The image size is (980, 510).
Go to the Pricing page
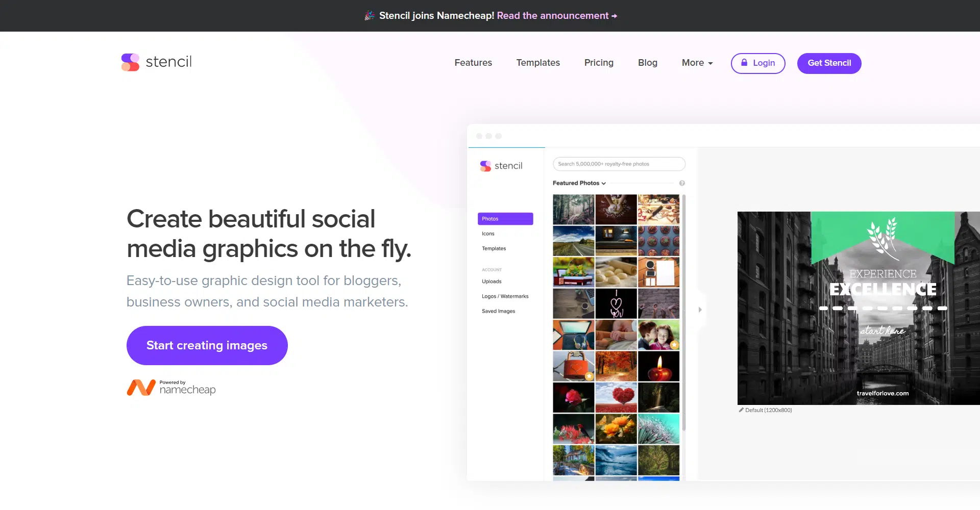coord(599,63)
